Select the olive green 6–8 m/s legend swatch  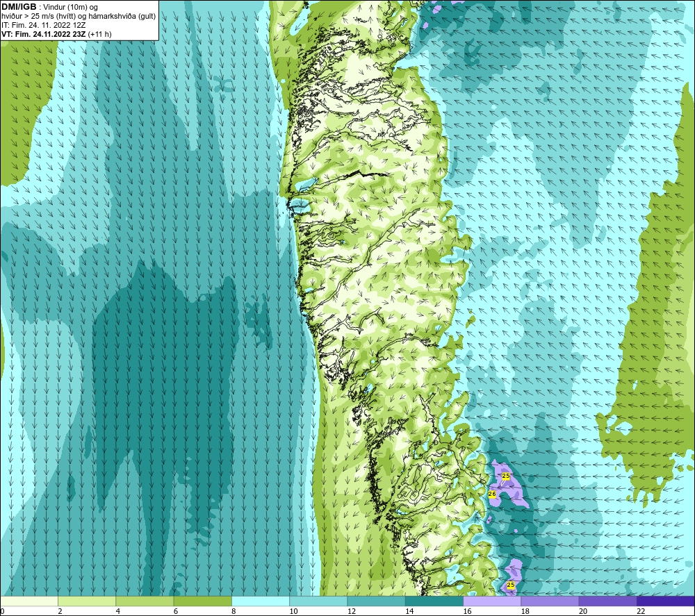coord(202,601)
